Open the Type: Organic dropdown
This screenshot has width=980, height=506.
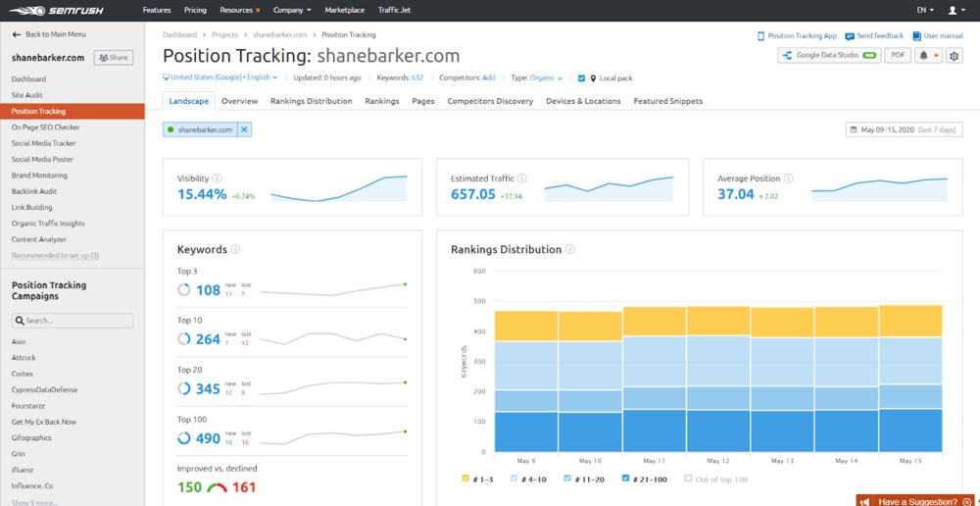point(537,77)
